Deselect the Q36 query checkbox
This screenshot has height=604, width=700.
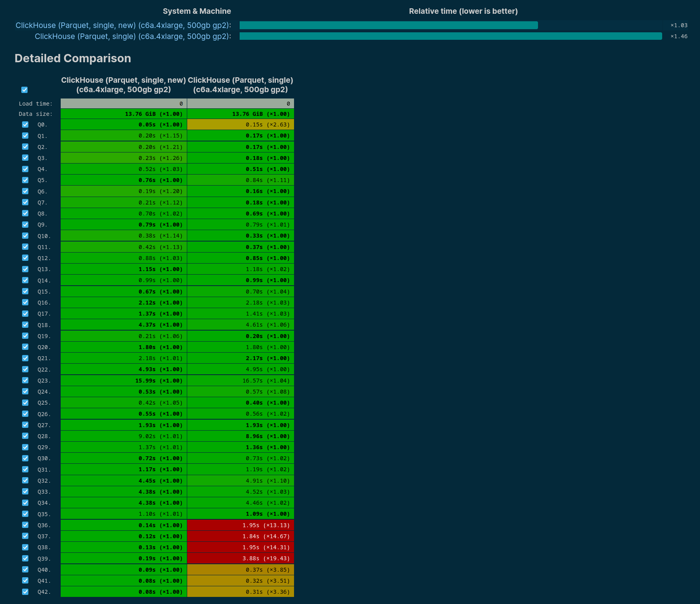(x=25, y=525)
